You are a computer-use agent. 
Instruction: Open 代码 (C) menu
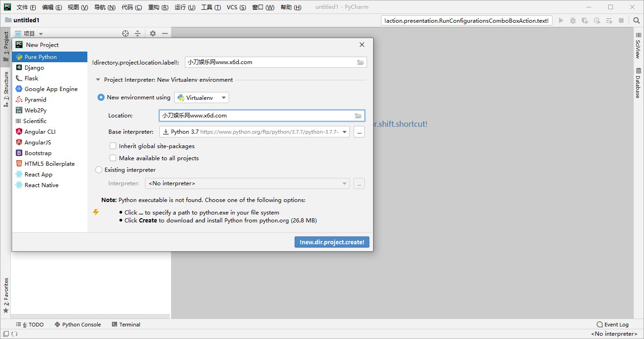[x=132, y=7]
